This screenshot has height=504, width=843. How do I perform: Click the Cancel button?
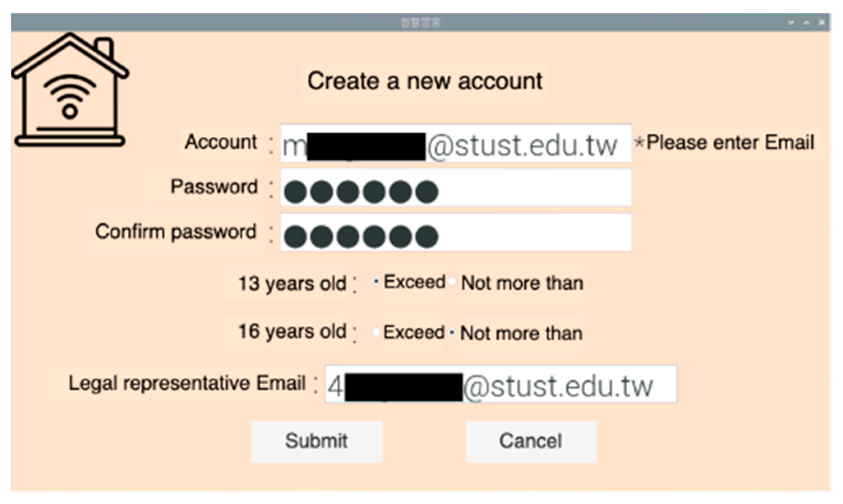click(531, 441)
